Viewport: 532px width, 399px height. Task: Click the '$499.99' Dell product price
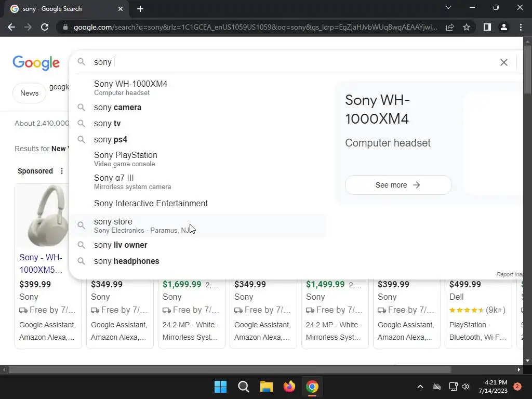click(x=465, y=284)
